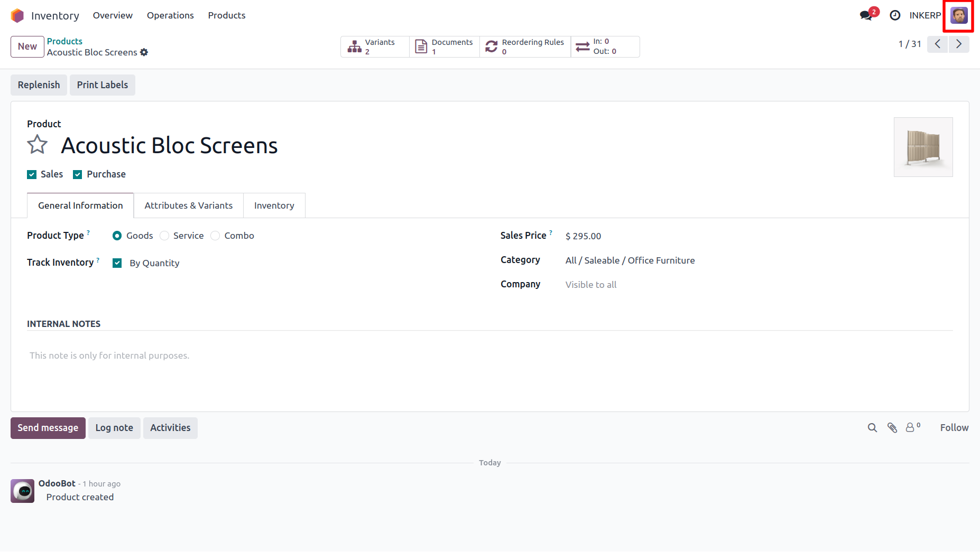980x552 pixels.
Task: Open the Operations menu
Action: click(x=170, y=15)
